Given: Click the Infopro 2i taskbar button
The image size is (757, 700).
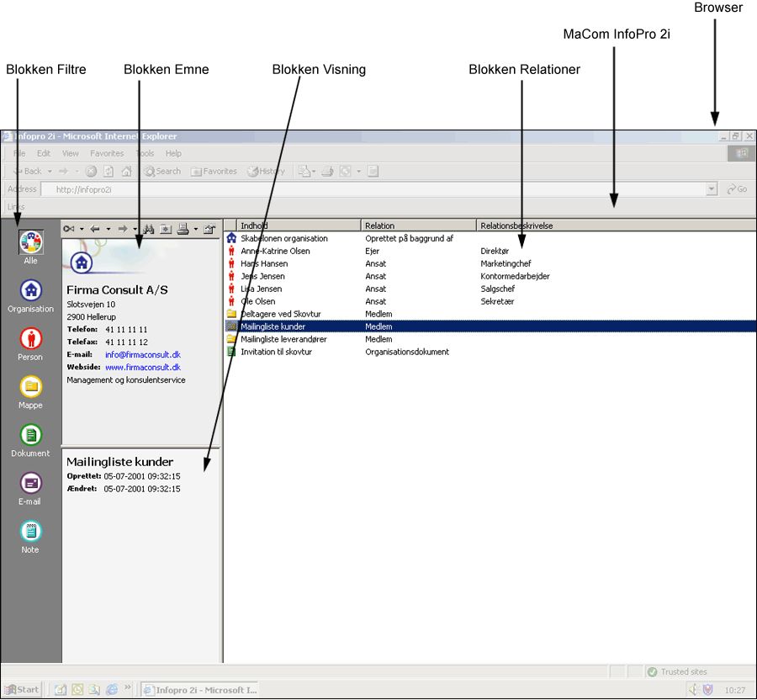Looking at the screenshot, I should coord(200,690).
